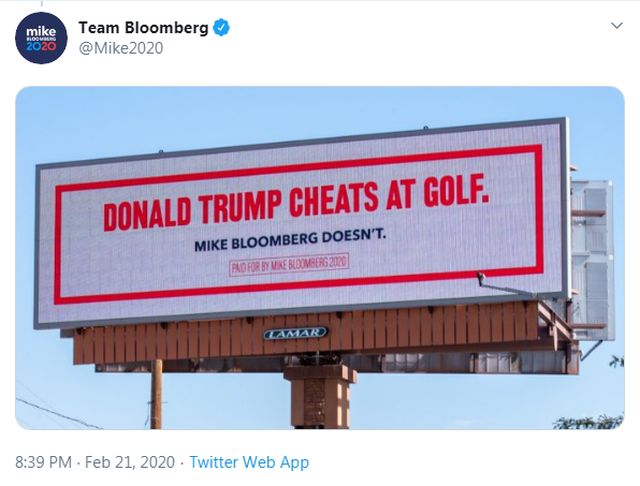Image resolution: width=640 pixels, height=486 pixels.
Task: Click the wooden utility pole in the photo
Action: click(x=156, y=393)
